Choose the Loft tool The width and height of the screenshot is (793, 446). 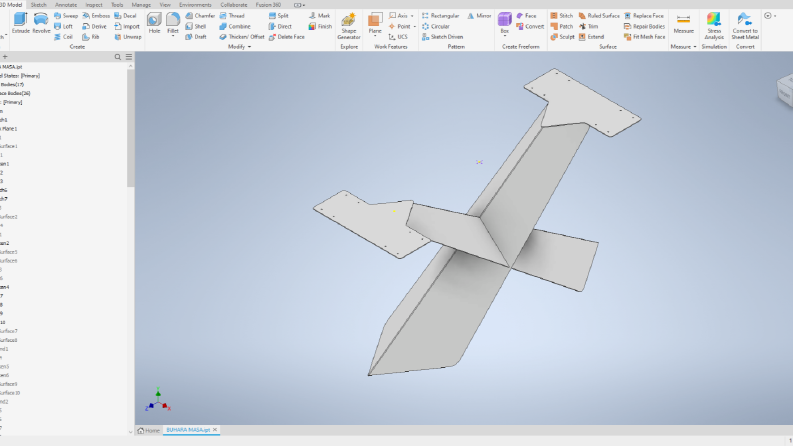[63, 26]
